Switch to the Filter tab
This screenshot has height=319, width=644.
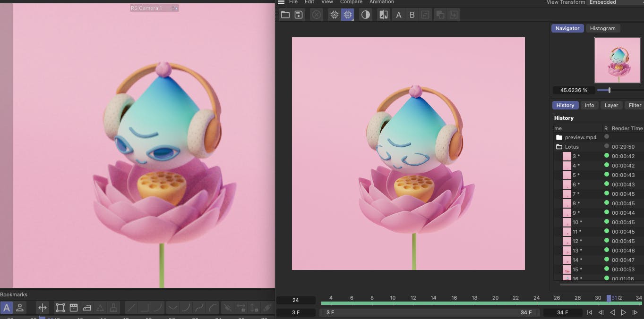(635, 105)
